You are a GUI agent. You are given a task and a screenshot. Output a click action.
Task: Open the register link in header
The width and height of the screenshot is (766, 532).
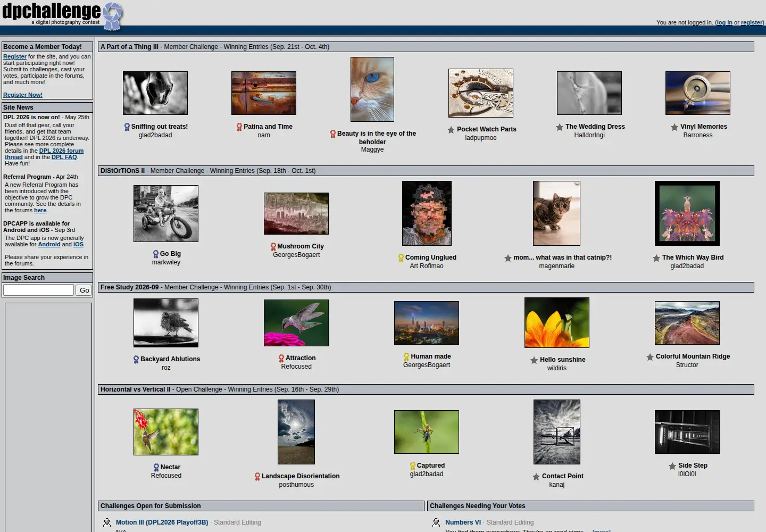coord(752,22)
